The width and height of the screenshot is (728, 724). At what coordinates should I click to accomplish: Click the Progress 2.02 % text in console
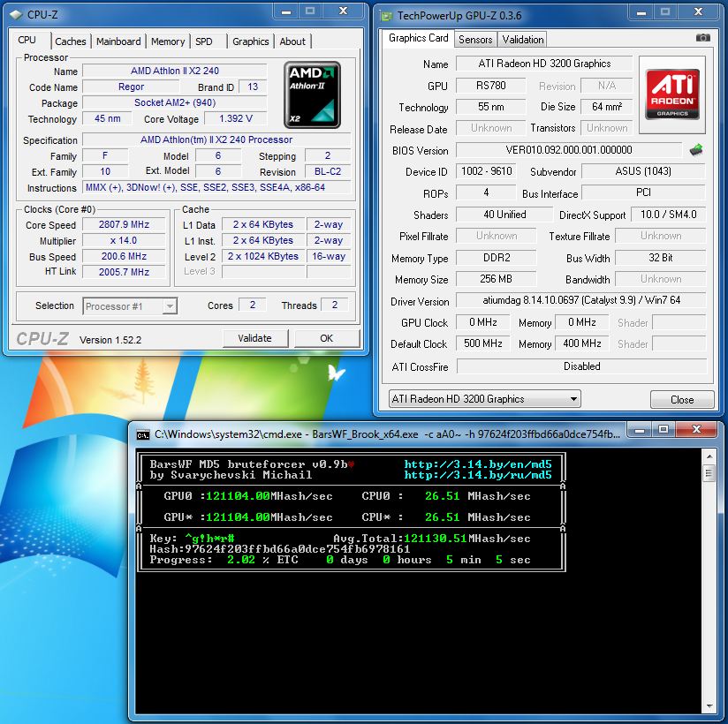209,560
